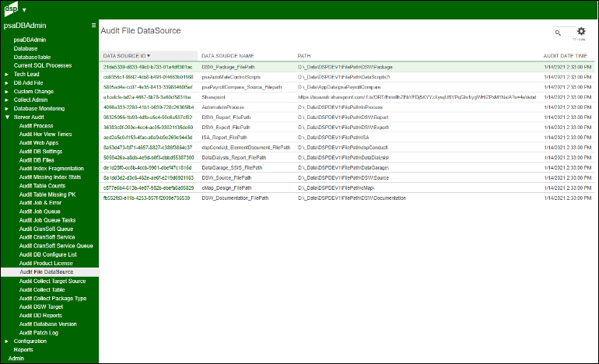Open Audit DB Files

(37, 160)
